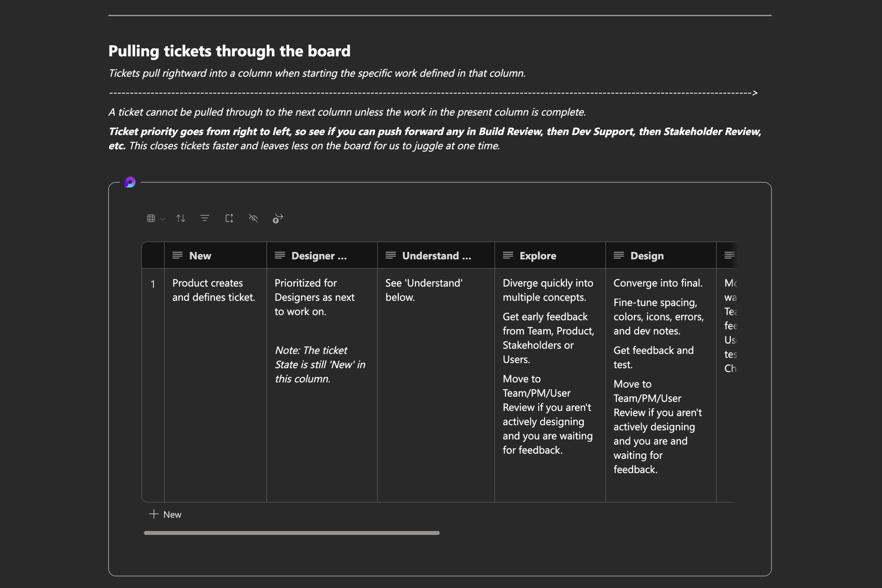This screenshot has width=882, height=588.
Task: Click text icon of partially hidden last column
Action: 729,255
